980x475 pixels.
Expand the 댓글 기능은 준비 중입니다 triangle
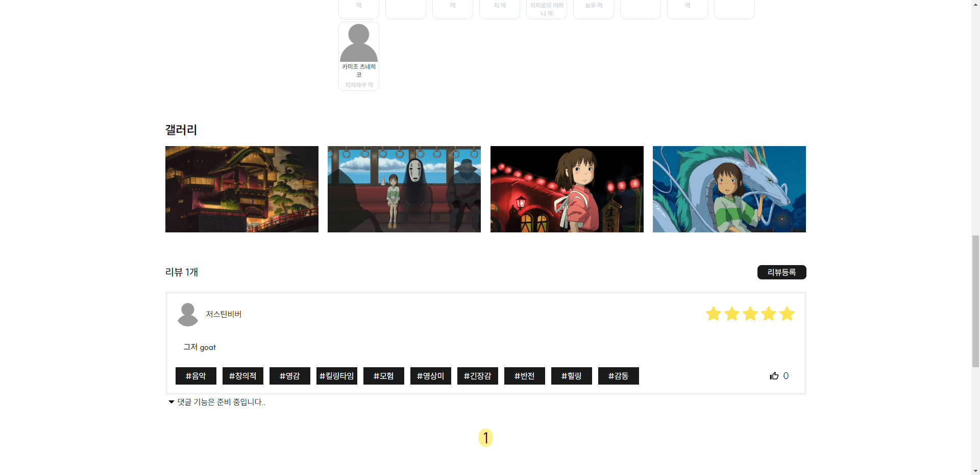pyautogui.click(x=171, y=402)
